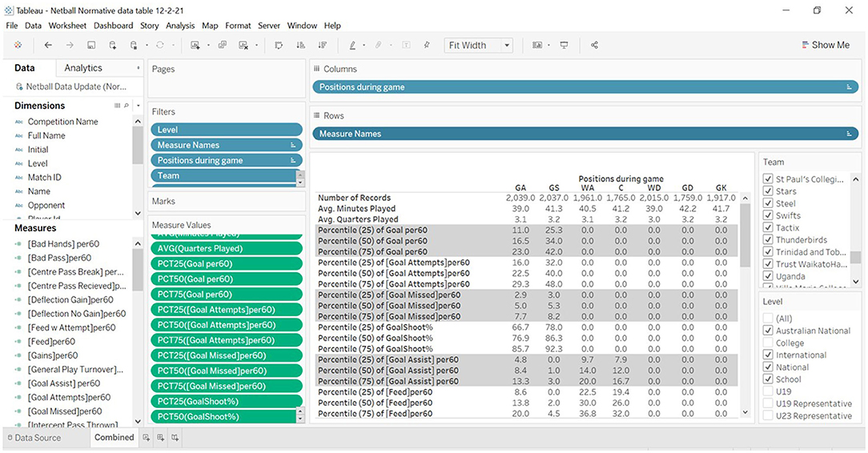Click the New Data Source icon
The height and width of the screenshot is (453, 868).
click(112, 46)
